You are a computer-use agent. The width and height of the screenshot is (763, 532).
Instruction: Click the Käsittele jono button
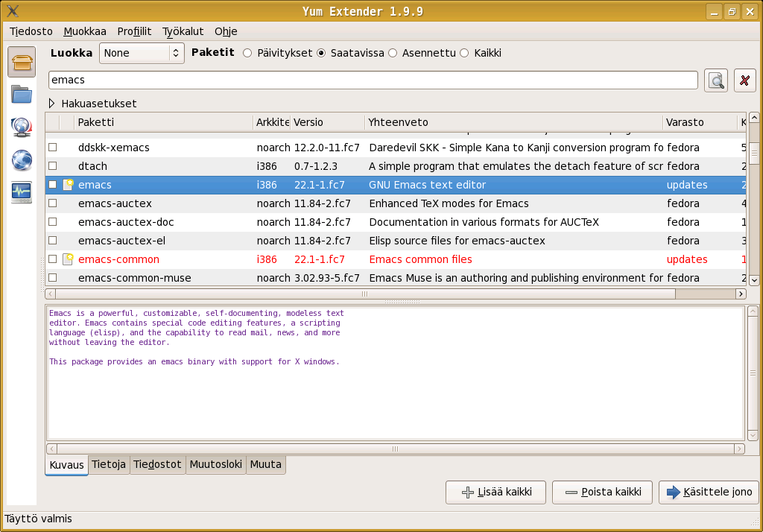(x=709, y=492)
